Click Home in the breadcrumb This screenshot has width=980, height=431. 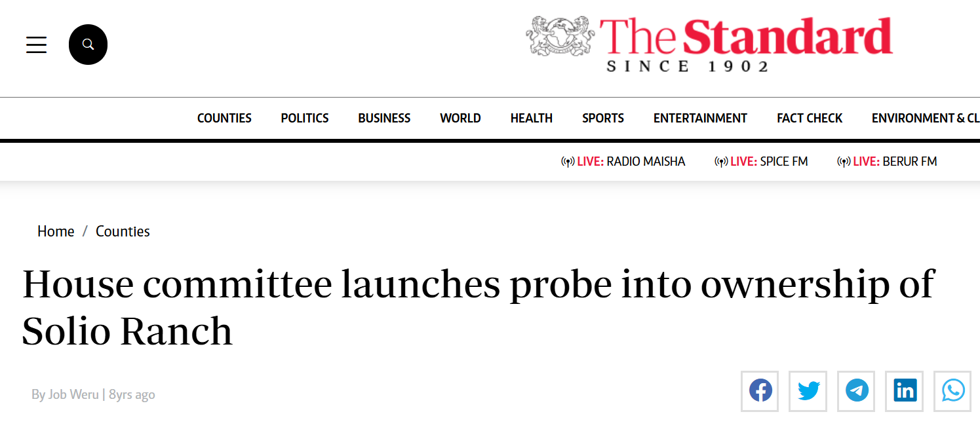(x=56, y=231)
